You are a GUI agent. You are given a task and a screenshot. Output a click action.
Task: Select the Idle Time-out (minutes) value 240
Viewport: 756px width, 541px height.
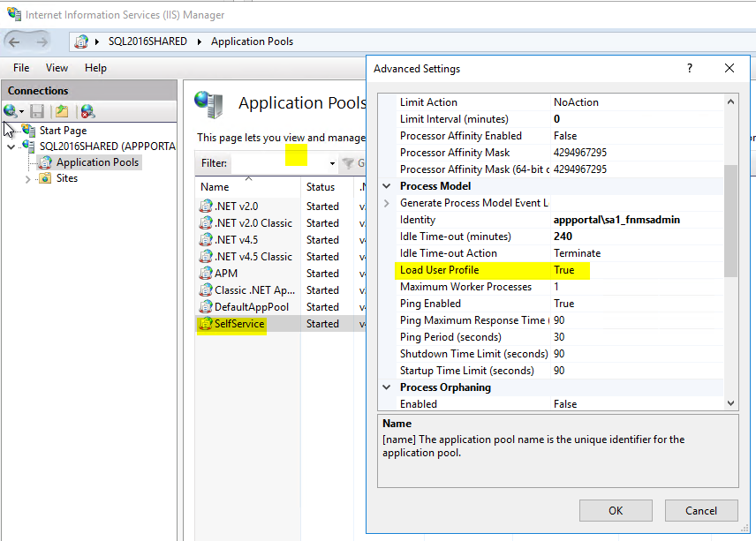pyautogui.click(x=563, y=237)
